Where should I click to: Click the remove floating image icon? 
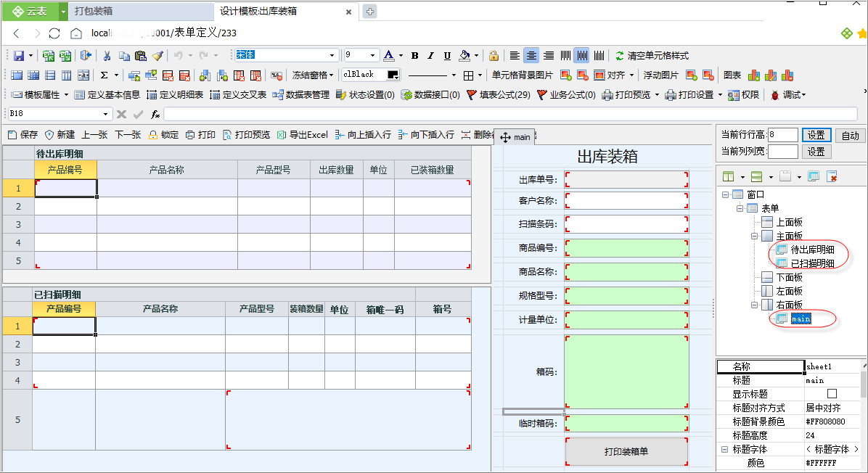click(x=708, y=75)
